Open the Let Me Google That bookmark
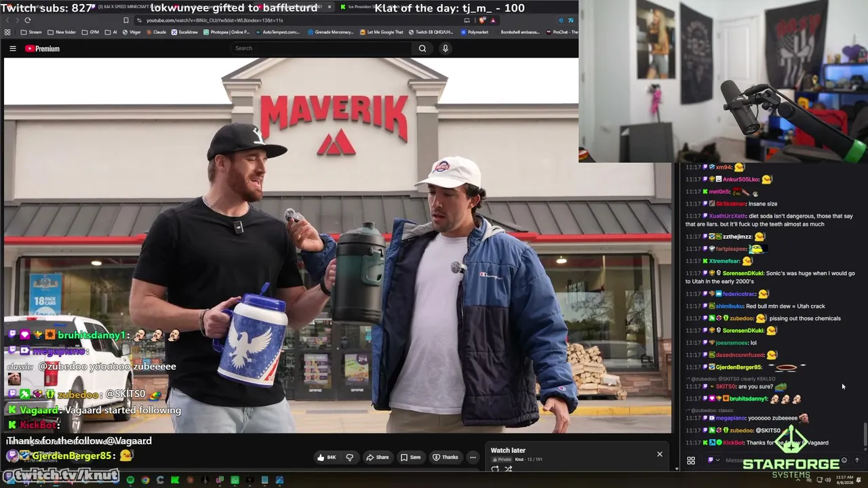The height and width of the screenshot is (488, 868). (381, 32)
